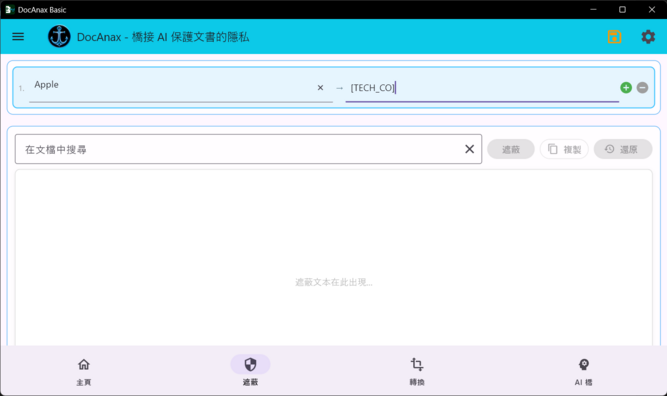Open the hamburger navigation menu

point(18,37)
